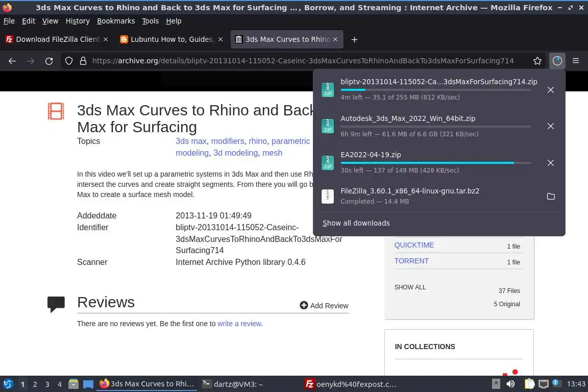Click the Reviews speech bubble icon
This screenshot has height=392, width=588.
pyautogui.click(x=56, y=304)
